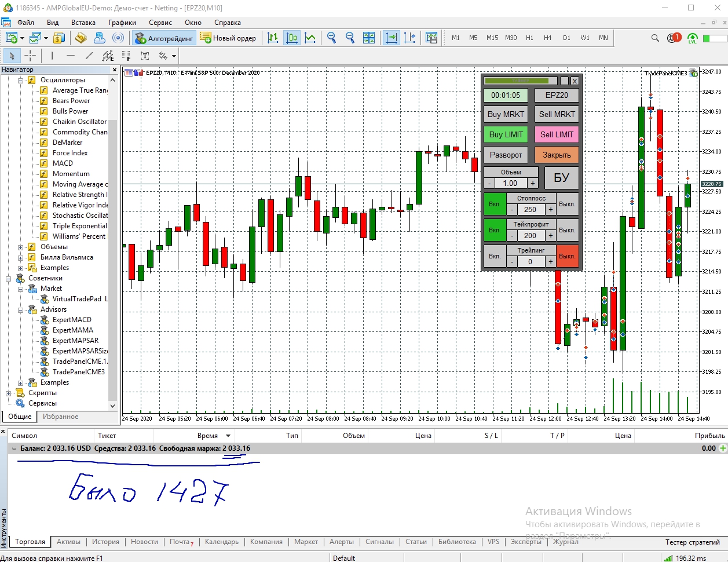Open the Сервис menu
This screenshot has width=728, height=562.
[x=160, y=23]
